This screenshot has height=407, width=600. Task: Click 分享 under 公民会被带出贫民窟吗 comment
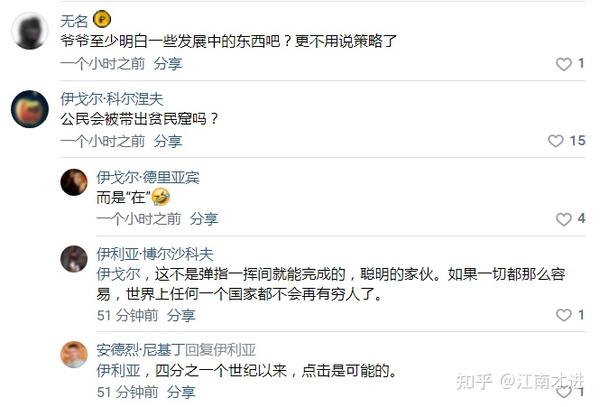point(168,141)
